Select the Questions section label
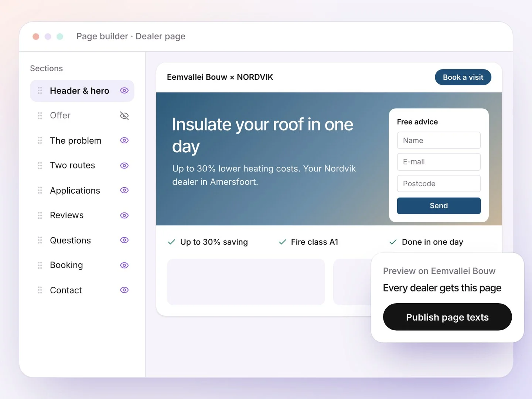This screenshot has width=532, height=399. pos(71,241)
